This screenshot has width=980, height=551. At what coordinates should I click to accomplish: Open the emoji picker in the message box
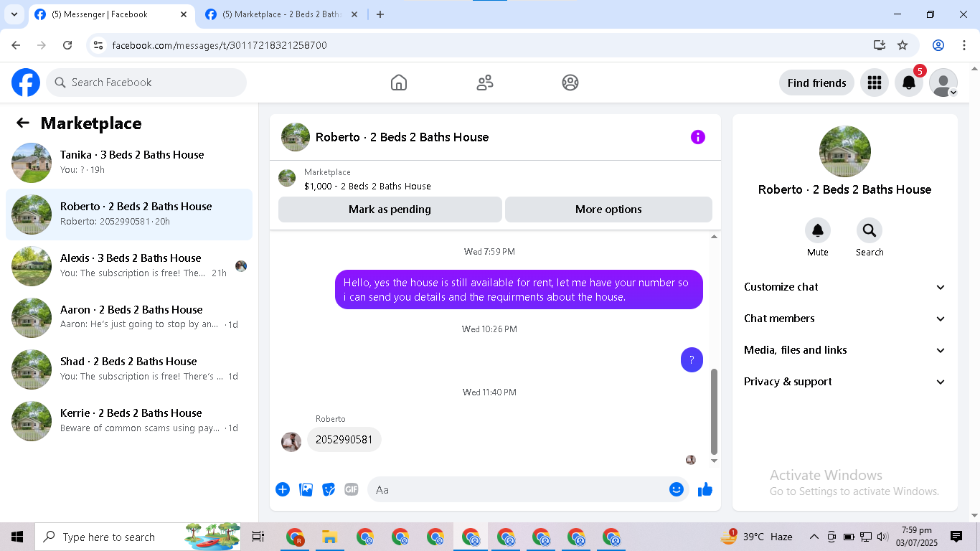click(x=677, y=489)
